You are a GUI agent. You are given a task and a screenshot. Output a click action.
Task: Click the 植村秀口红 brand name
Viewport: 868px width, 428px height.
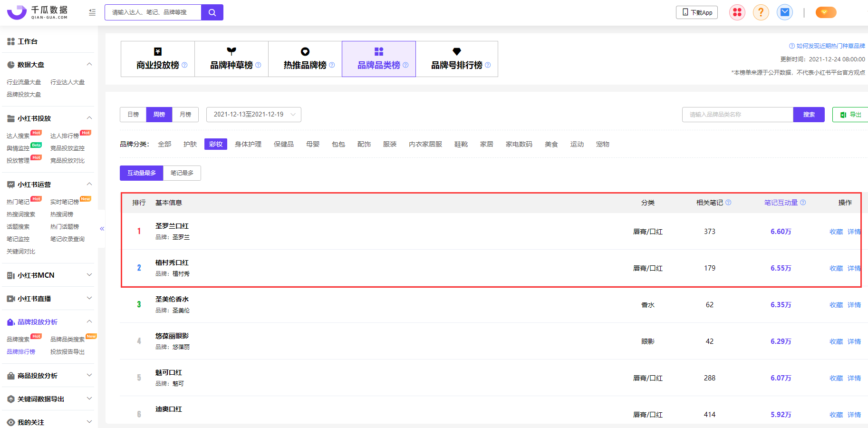click(172, 263)
